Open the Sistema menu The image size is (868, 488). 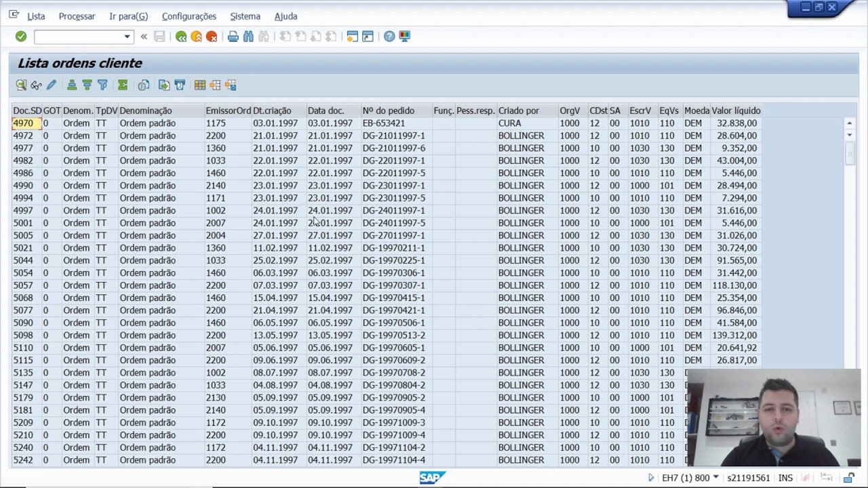tap(245, 16)
